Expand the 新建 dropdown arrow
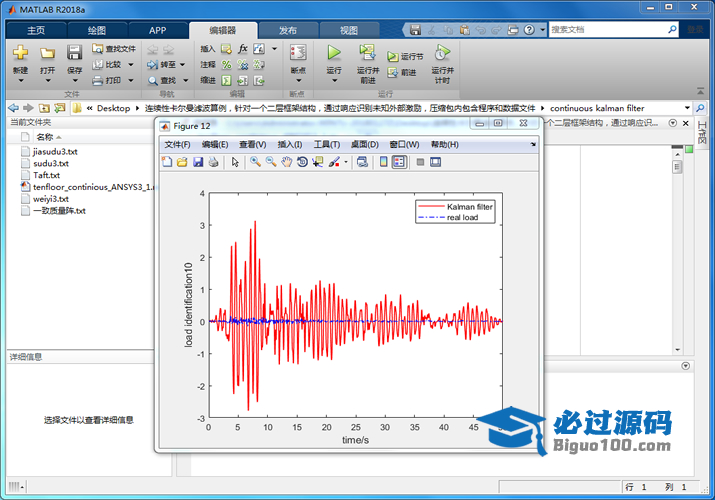Viewport: 715px width, 500px height. tap(21, 81)
